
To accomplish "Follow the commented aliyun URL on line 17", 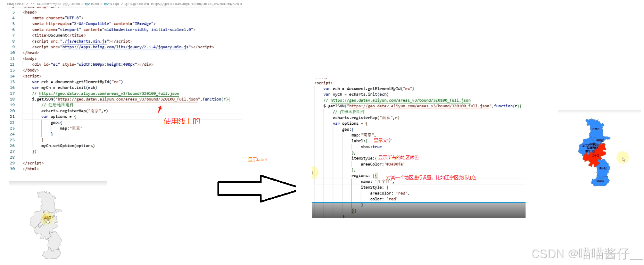I will tap(109, 94).
